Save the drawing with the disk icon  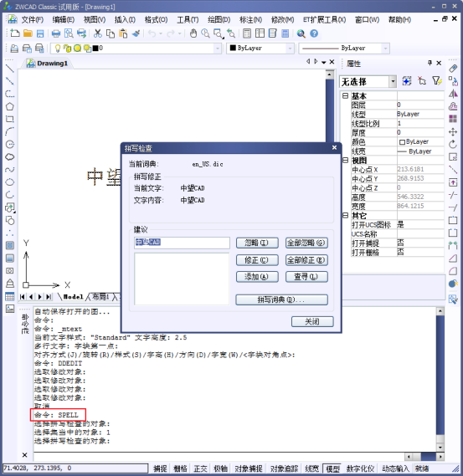point(40,33)
